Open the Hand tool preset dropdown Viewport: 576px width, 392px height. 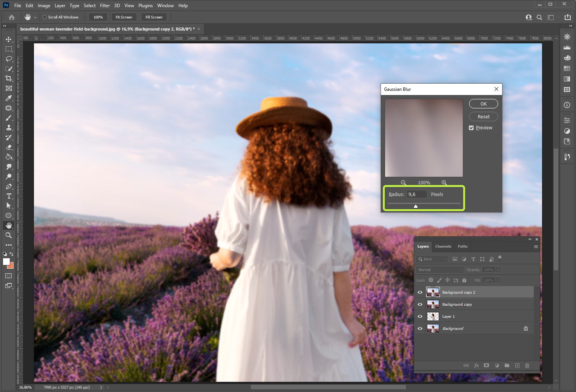point(35,17)
